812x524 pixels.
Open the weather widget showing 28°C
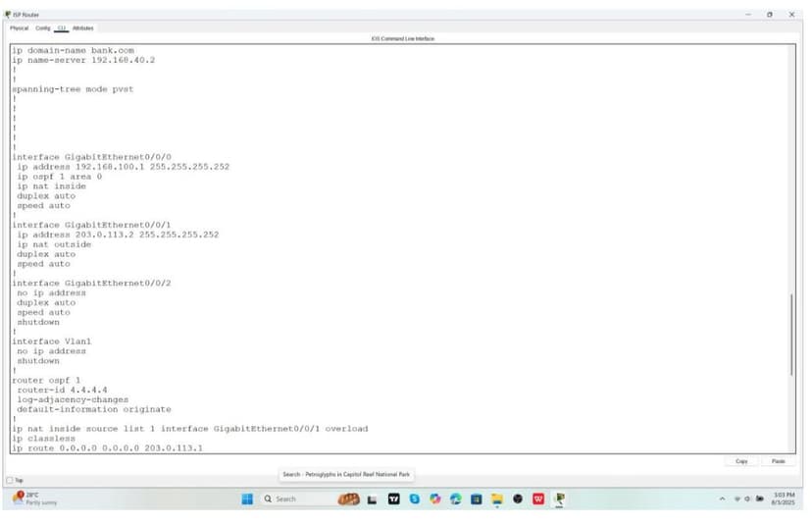point(34,498)
